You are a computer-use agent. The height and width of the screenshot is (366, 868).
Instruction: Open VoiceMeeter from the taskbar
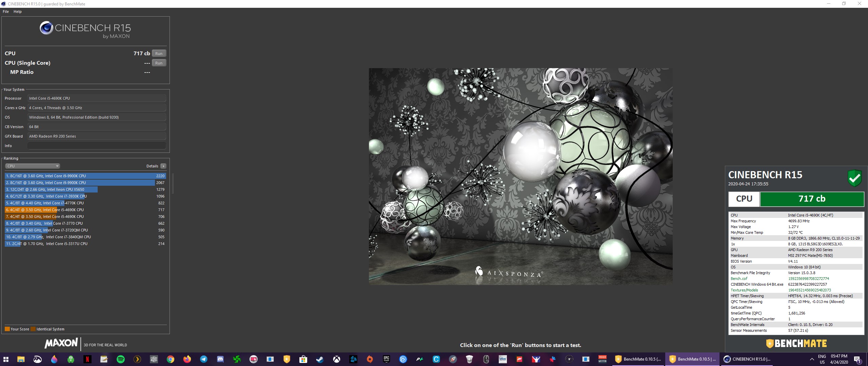click(x=603, y=359)
